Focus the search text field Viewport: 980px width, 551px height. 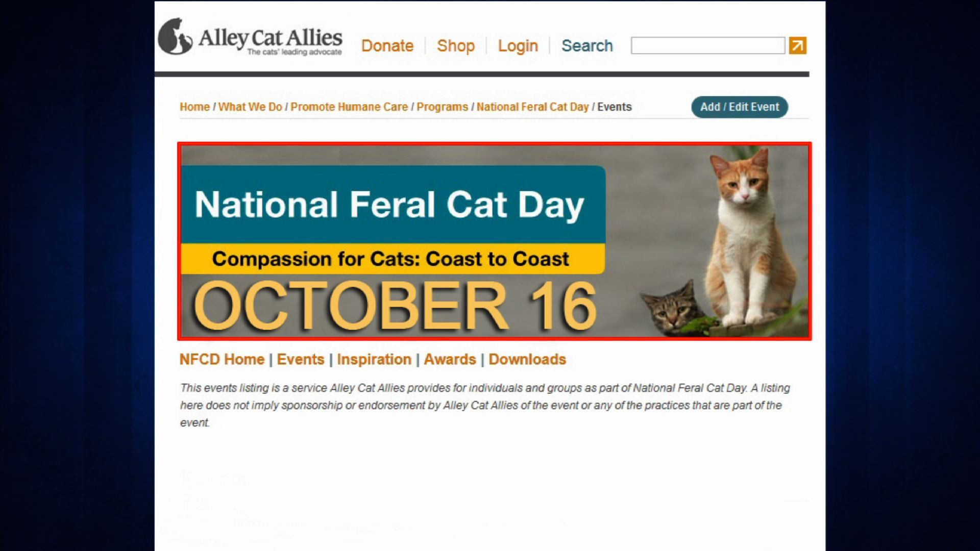pos(707,45)
